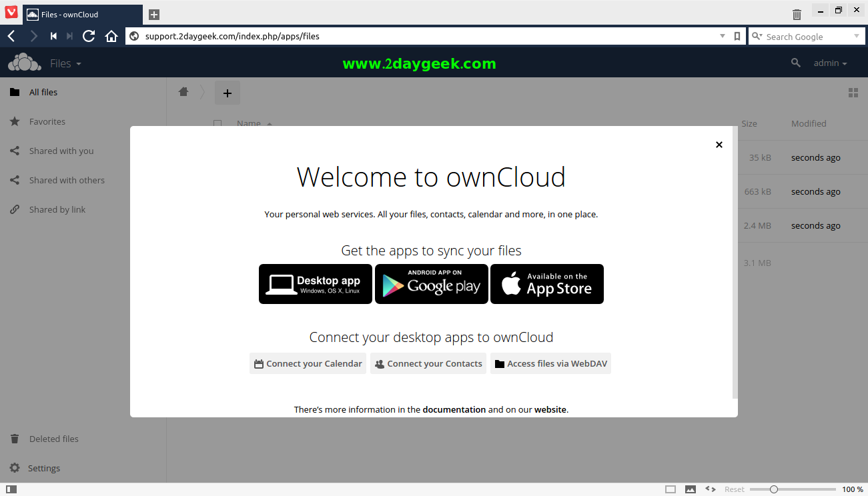The height and width of the screenshot is (496, 868).
Task: Open the search magnifier icon in header
Action: [x=795, y=63]
